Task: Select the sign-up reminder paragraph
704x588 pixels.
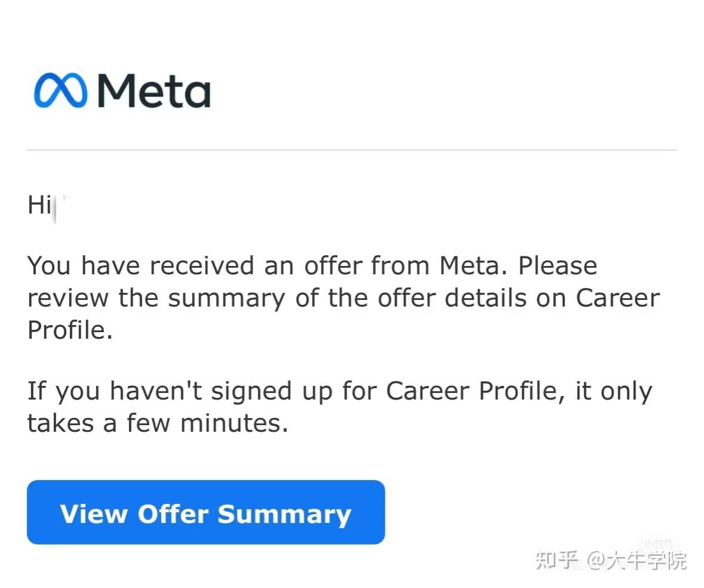Action: tap(339, 406)
